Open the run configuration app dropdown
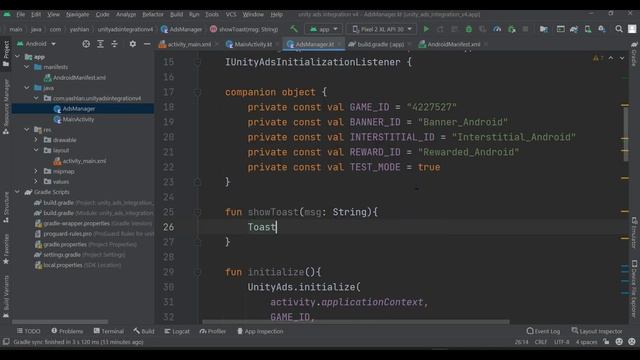The height and width of the screenshot is (360, 640). tap(323, 29)
